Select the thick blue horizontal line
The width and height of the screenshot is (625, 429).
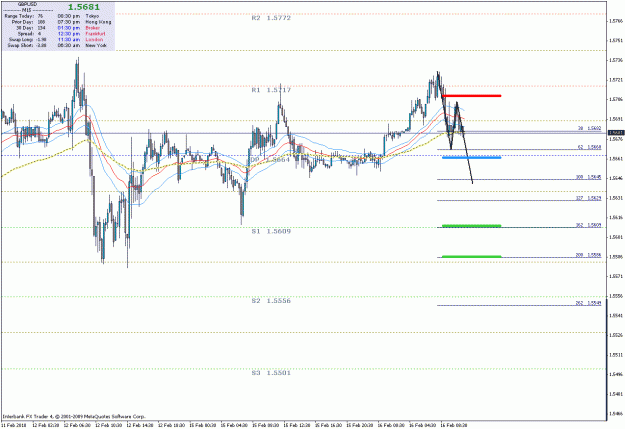[x=472, y=157]
